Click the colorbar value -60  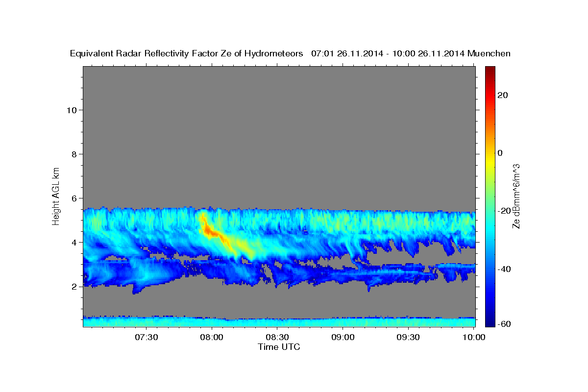click(504, 323)
